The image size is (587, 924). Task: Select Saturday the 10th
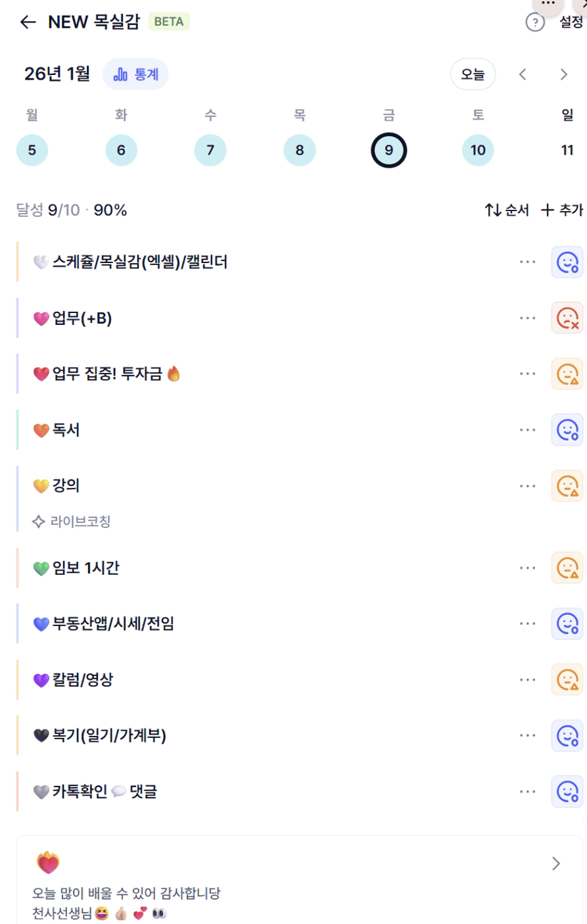tap(478, 150)
